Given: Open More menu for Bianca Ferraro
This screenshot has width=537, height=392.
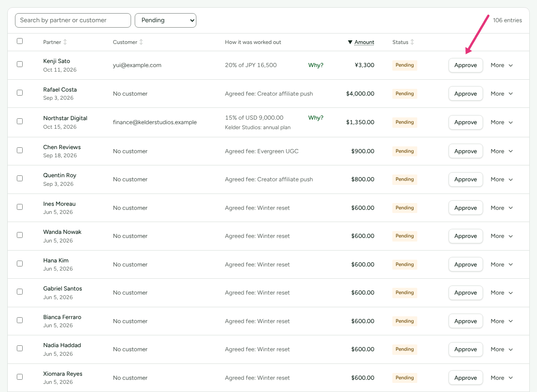Looking at the screenshot, I should 501,321.
